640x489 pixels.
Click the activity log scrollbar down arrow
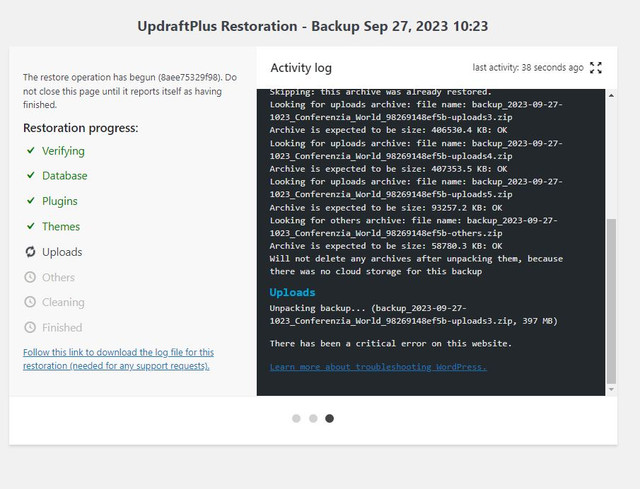pyautogui.click(x=611, y=389)
